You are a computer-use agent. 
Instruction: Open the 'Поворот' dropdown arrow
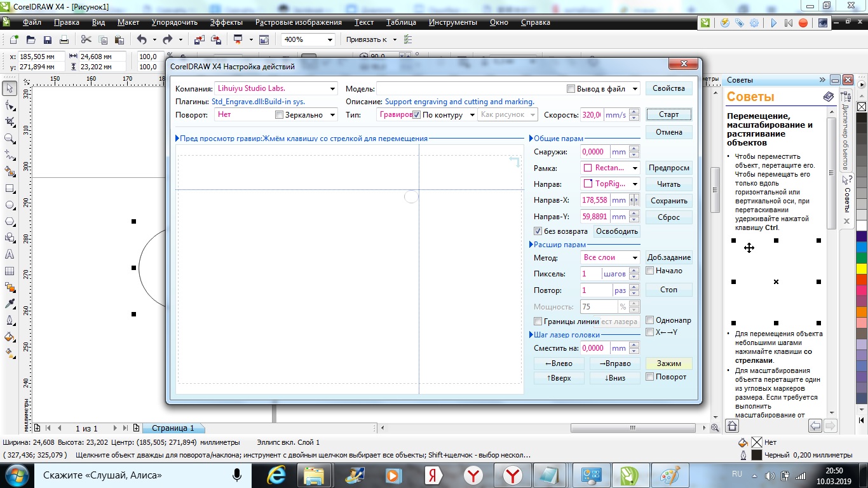(x=332, y=115)
